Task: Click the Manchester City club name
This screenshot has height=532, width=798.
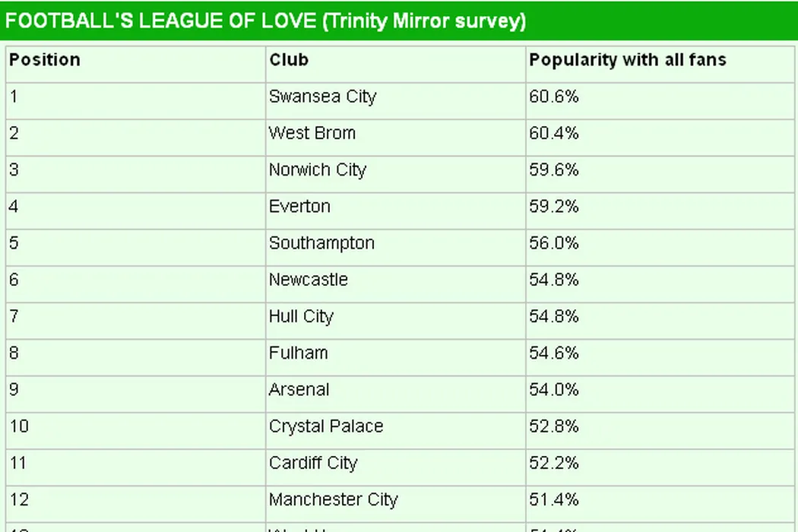Action: (333, 499)
